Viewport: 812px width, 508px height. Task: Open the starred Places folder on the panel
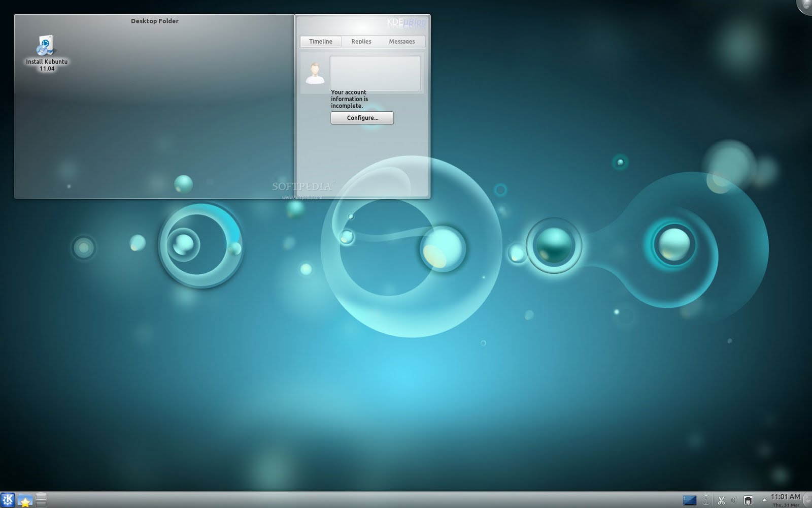(x=25, y=499)
